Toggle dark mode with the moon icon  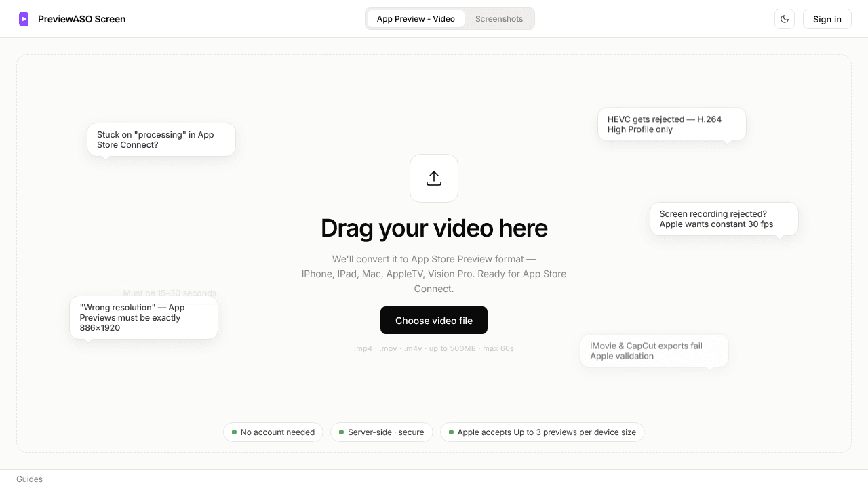click(x=785, y=19)
